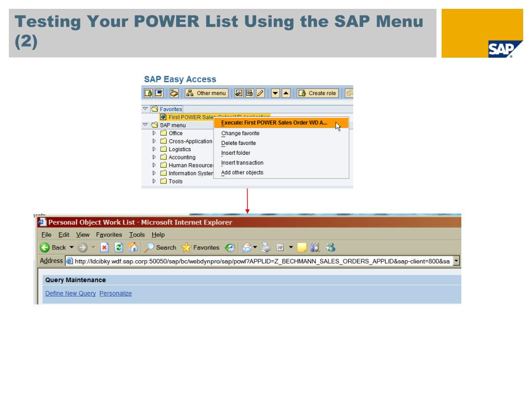Click the Other menu button
The image size is (532, 399).
[206, 93]
